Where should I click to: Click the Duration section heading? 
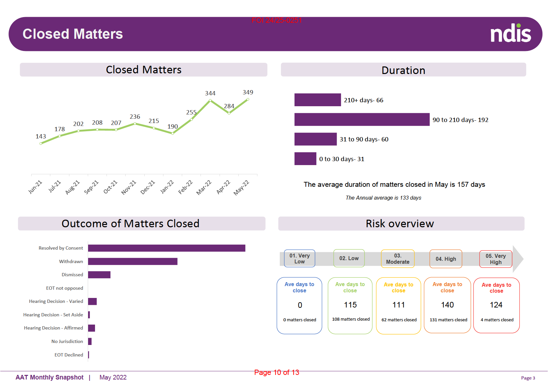pos(403,70)
